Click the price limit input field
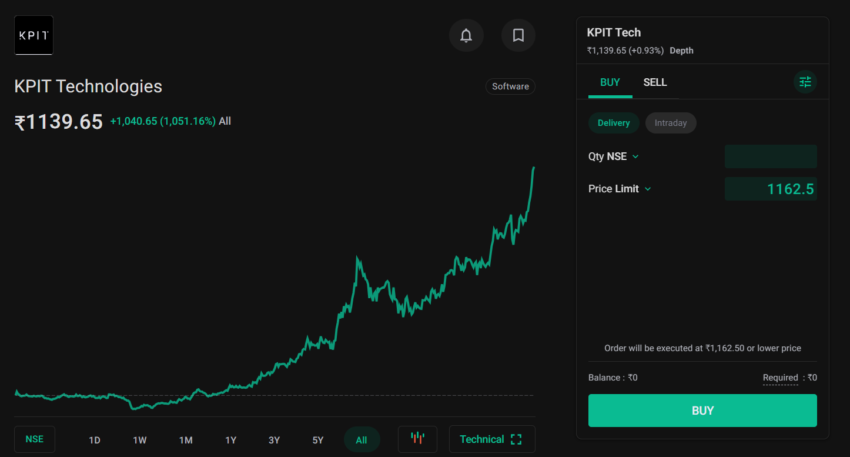The image size is (850, 457). click(770, 188)
